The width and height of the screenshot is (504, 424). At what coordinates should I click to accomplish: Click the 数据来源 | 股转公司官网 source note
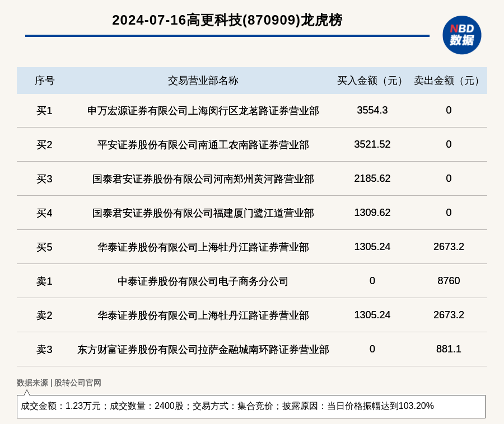point(59,383)
